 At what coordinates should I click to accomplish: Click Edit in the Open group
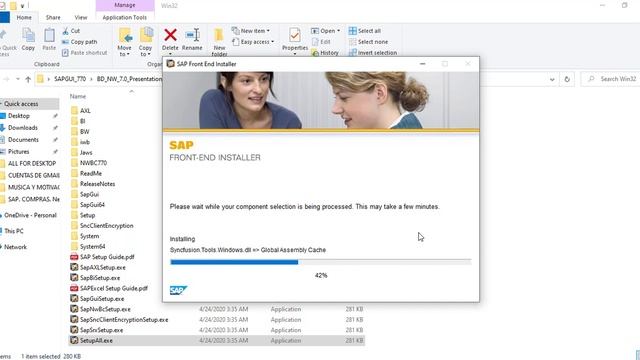[321, 42]
